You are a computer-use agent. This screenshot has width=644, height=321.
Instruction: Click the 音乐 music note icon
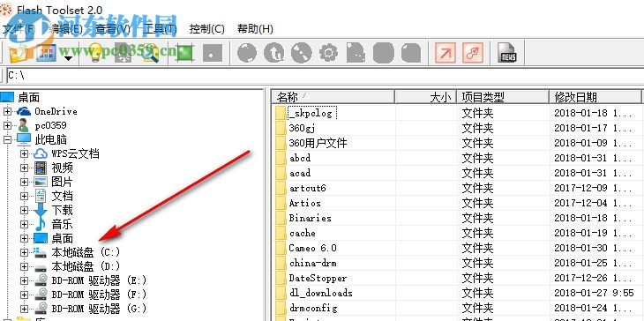tap(41, 224)
